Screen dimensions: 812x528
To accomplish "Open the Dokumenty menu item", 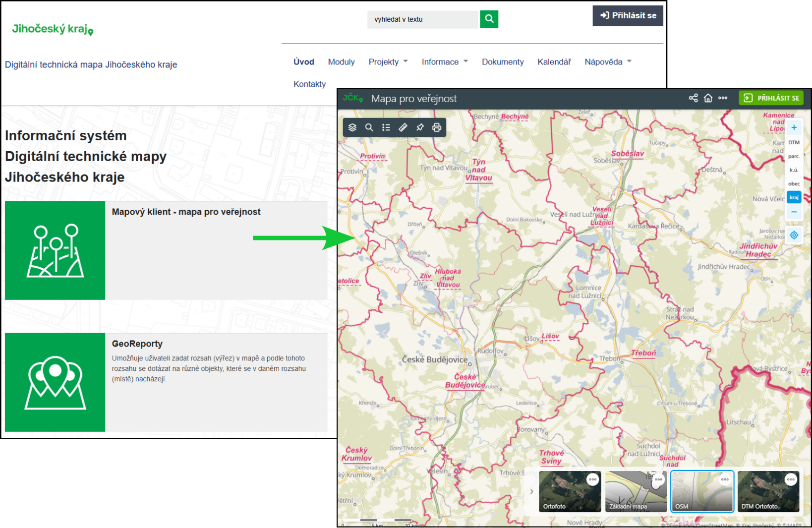I will click(x=503, y=62).
